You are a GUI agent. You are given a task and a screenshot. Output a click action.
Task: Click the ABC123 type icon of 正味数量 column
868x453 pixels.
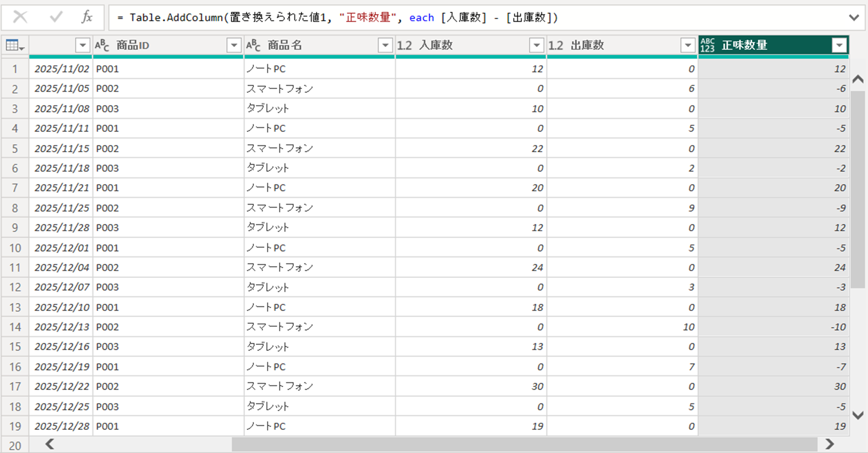(708, 45)
